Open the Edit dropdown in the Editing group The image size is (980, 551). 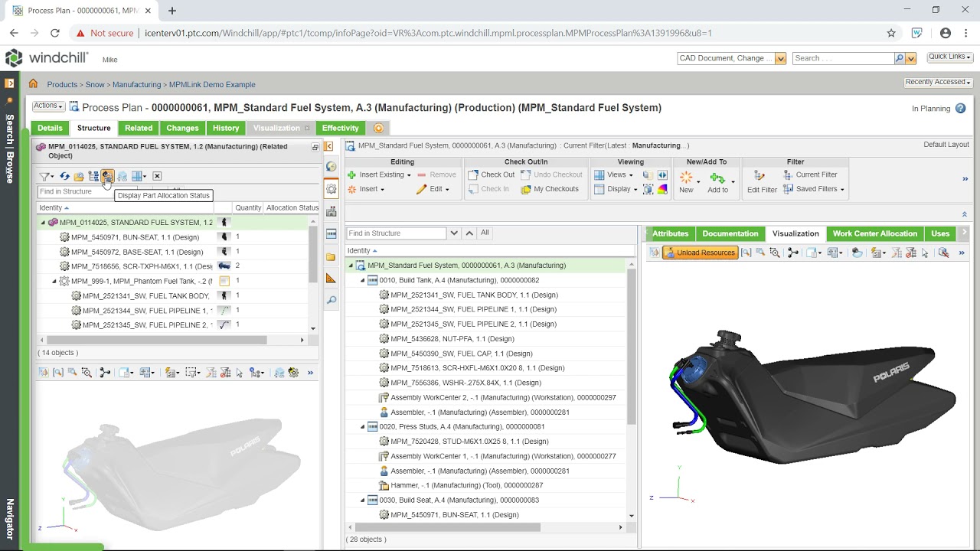(433, 189)
